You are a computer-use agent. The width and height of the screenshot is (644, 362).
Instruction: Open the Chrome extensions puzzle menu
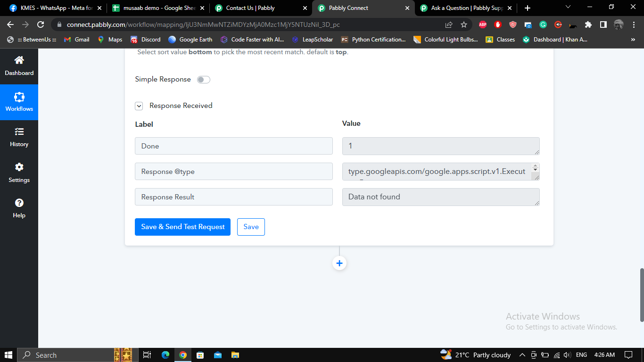click(x=588, y=25)
